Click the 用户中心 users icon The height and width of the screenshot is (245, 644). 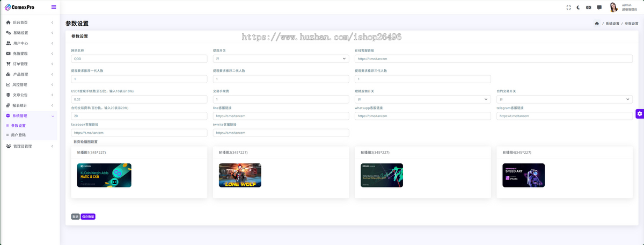pyautogui.click(x=8, y=43)
